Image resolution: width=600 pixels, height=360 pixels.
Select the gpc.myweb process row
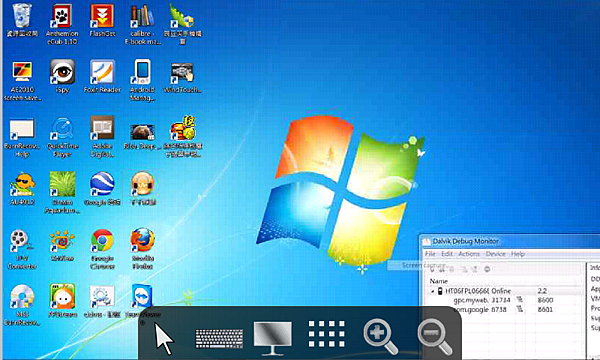pos(505,300)
